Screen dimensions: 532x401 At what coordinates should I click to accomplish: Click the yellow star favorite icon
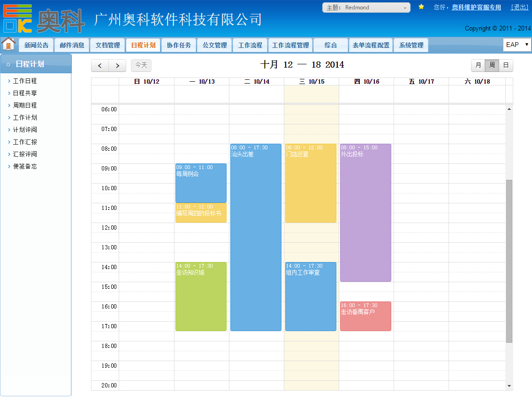pos(421,7)
